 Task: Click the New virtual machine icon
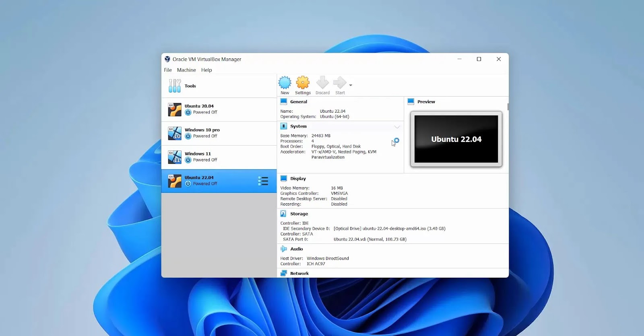285,82
